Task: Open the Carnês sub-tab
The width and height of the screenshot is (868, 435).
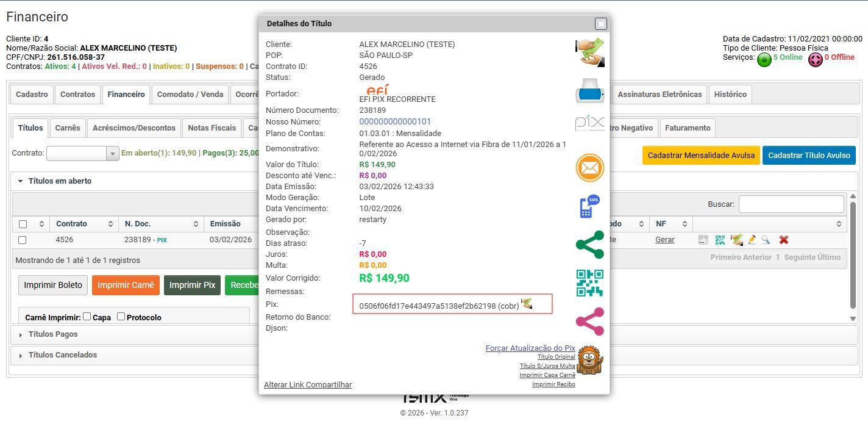Action: tap(68, 128)
